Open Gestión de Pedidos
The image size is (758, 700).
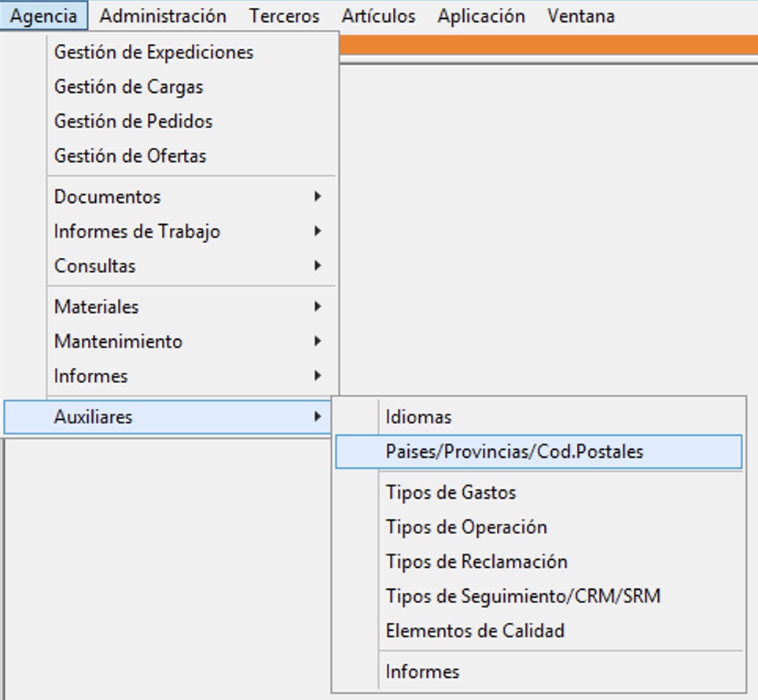[134, 122]
